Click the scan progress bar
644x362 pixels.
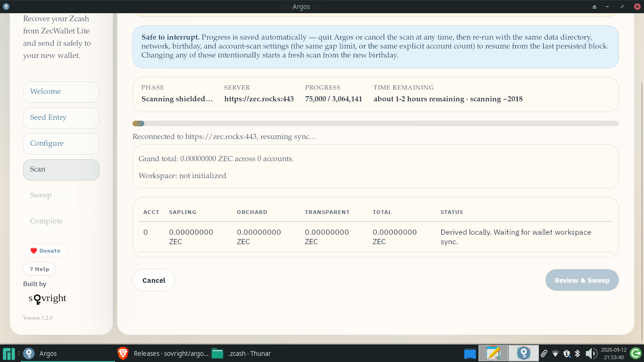[x=375, y=123]
